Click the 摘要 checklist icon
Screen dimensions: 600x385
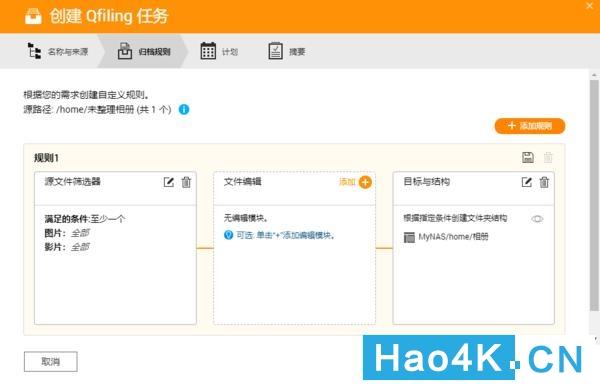pyautogui.click(x=276, y=51)
